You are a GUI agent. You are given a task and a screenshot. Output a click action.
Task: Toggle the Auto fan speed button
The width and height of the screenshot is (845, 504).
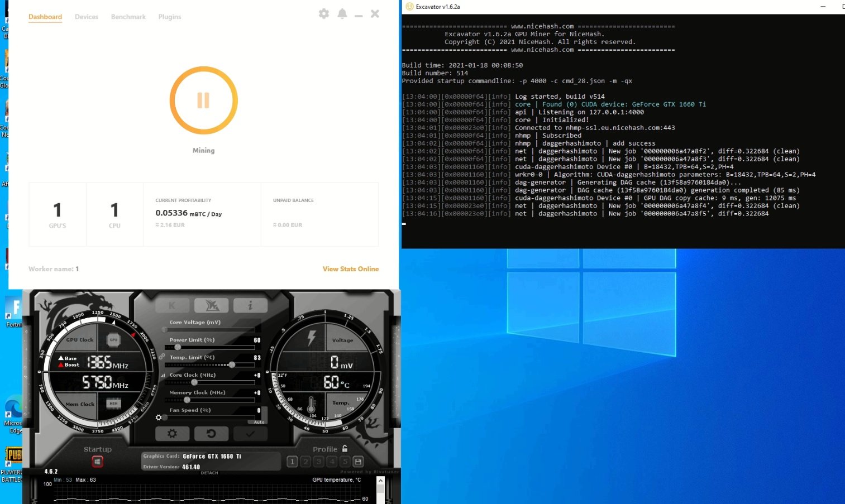coord(259,422)
